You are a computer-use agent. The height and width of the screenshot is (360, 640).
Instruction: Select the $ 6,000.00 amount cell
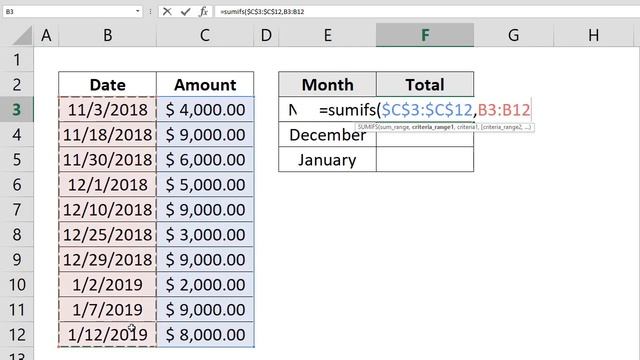[x=205, y=159]
